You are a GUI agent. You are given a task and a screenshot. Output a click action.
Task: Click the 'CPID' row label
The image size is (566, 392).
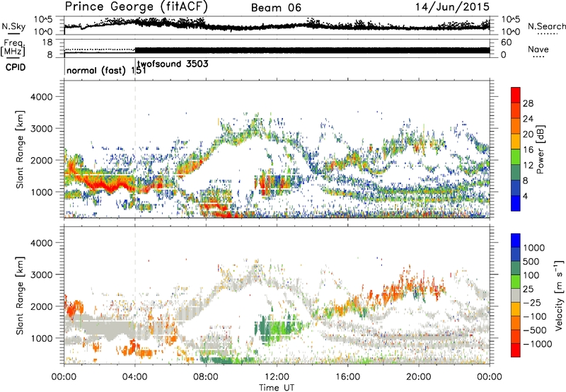coord(16,67)
